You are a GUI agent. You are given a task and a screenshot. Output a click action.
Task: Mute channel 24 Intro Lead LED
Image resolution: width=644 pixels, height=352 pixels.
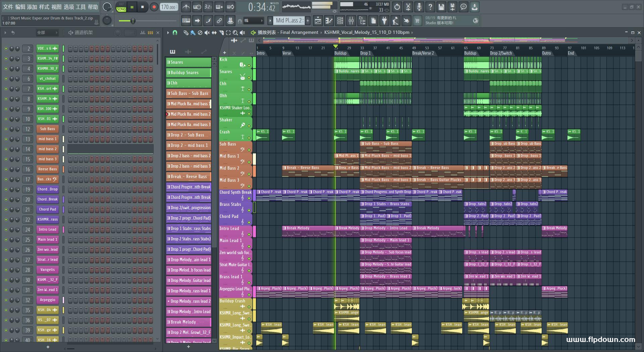[x=6, y=230]
